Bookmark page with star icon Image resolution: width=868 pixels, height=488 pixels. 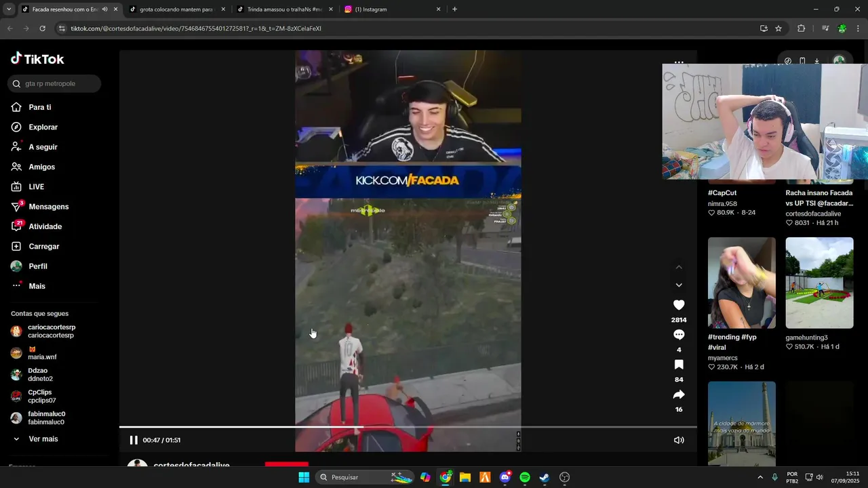[778, 28]
